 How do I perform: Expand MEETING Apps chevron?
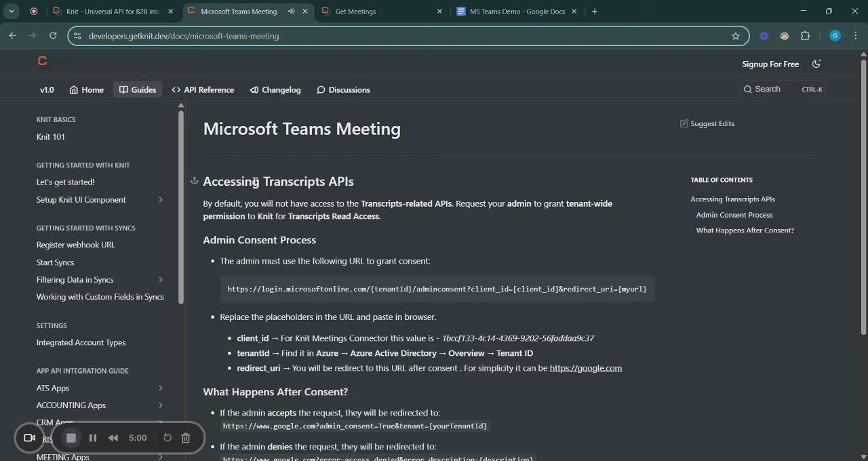(x=161, y=456)
